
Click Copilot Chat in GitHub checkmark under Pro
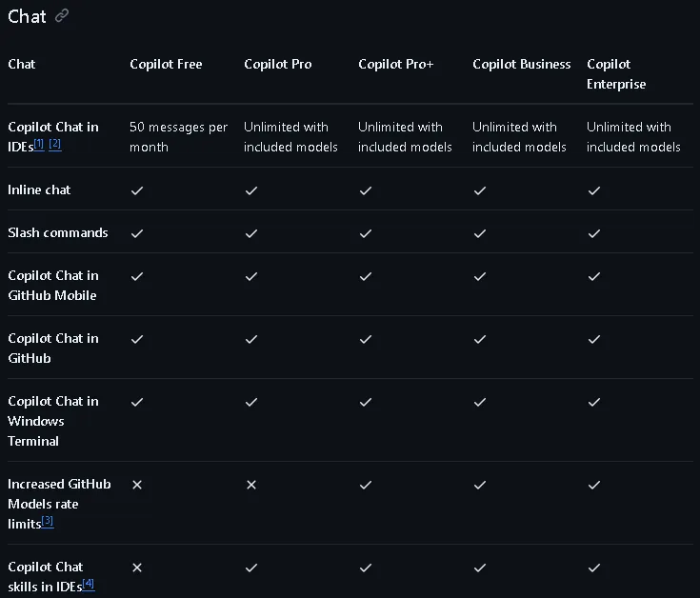[x=251, y=339]
